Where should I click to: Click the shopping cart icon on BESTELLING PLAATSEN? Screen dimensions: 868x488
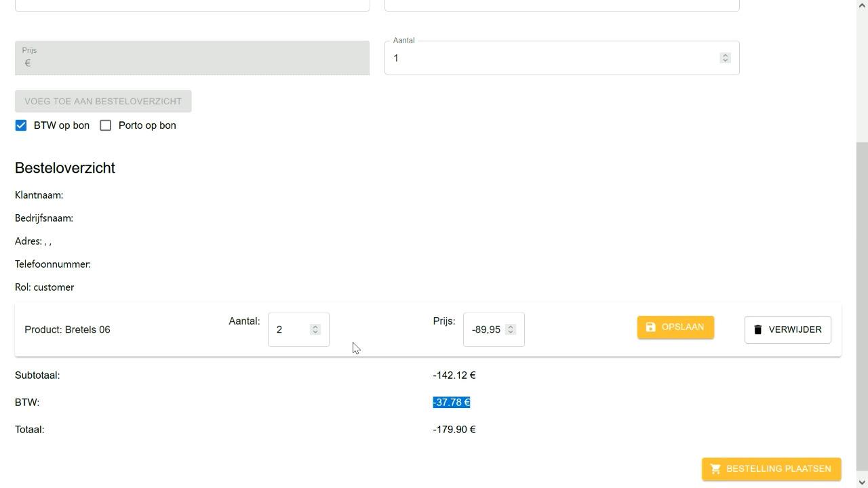point(715,469)
